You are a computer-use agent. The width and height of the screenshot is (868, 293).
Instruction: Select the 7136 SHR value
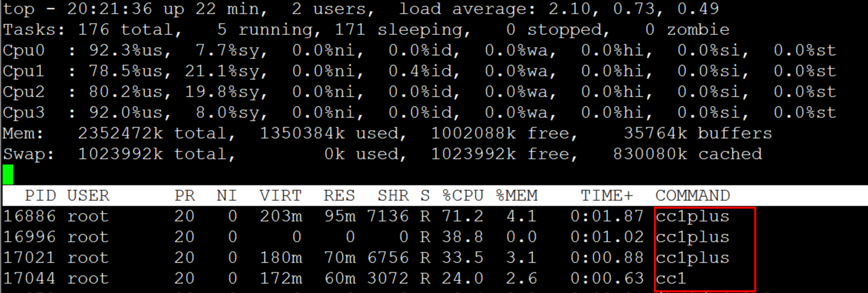coord(388,216)
